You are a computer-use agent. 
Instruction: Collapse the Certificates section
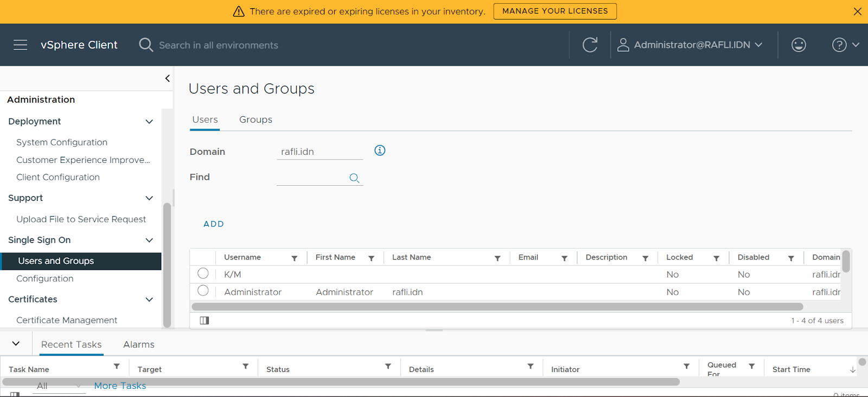(x=149, y=299)
